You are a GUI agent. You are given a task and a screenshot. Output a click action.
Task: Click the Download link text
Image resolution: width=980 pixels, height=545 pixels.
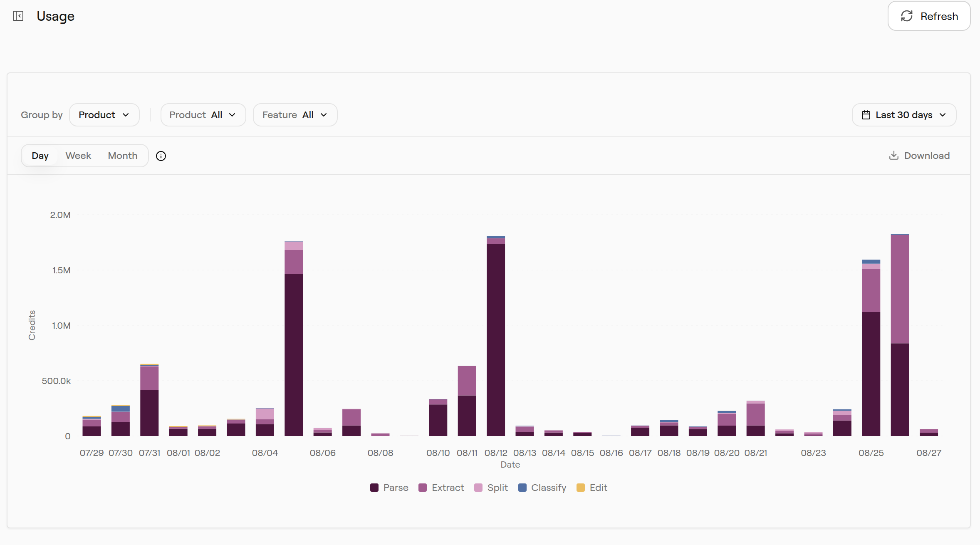click(x=927, y=156)
